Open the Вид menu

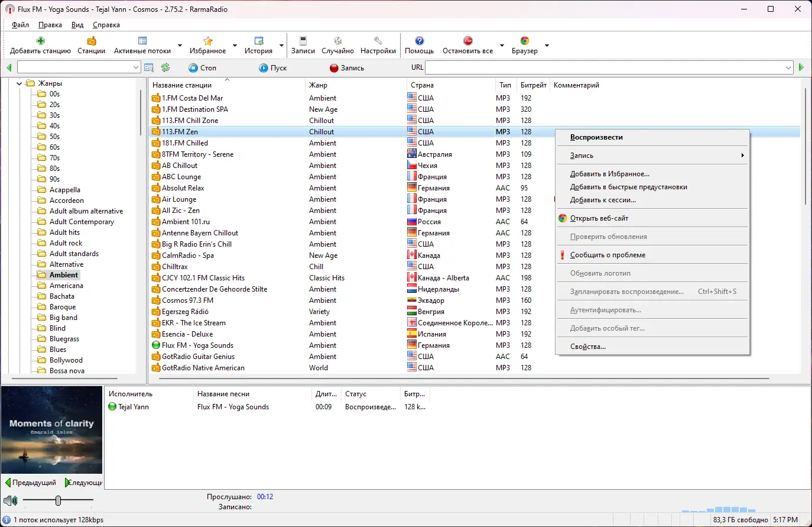click(x=77, y=25)
